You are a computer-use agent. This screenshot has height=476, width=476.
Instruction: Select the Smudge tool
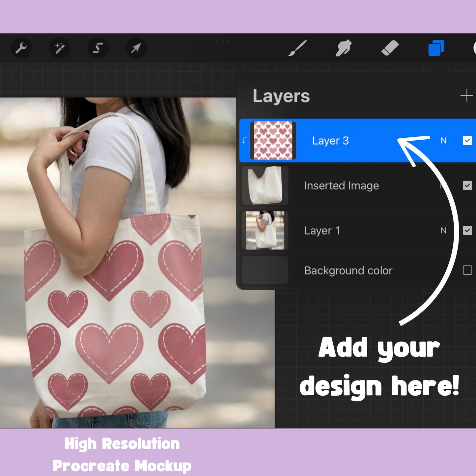343,48
